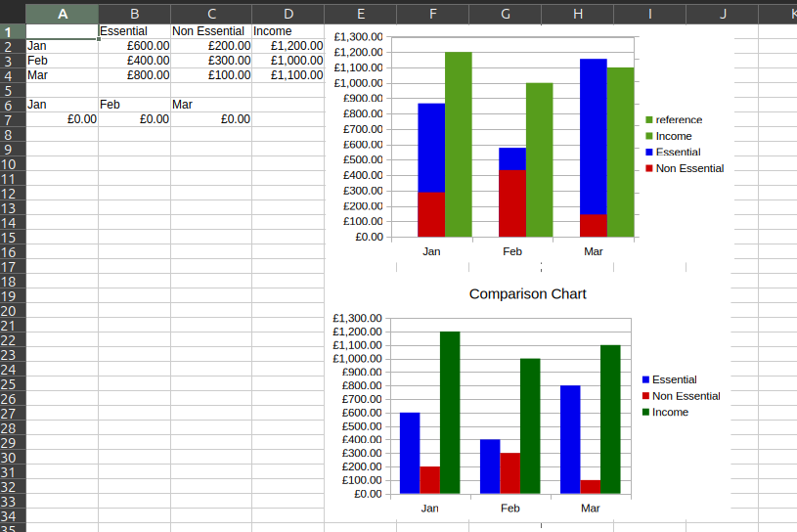The height and width of the screenshot is (532, 797).
Task: Select Mar blue Essential bar in Comparison Chart
Action: click(x=570, y=439)
